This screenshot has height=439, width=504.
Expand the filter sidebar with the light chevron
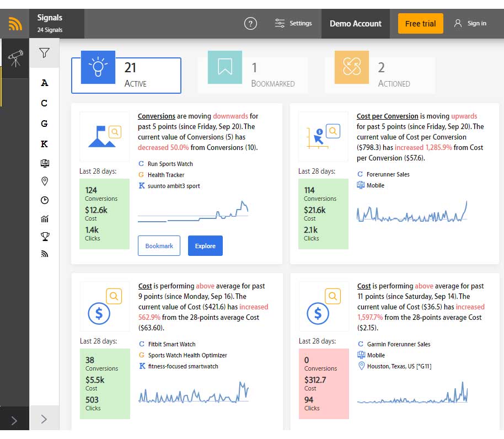click(x=44, y=419)
